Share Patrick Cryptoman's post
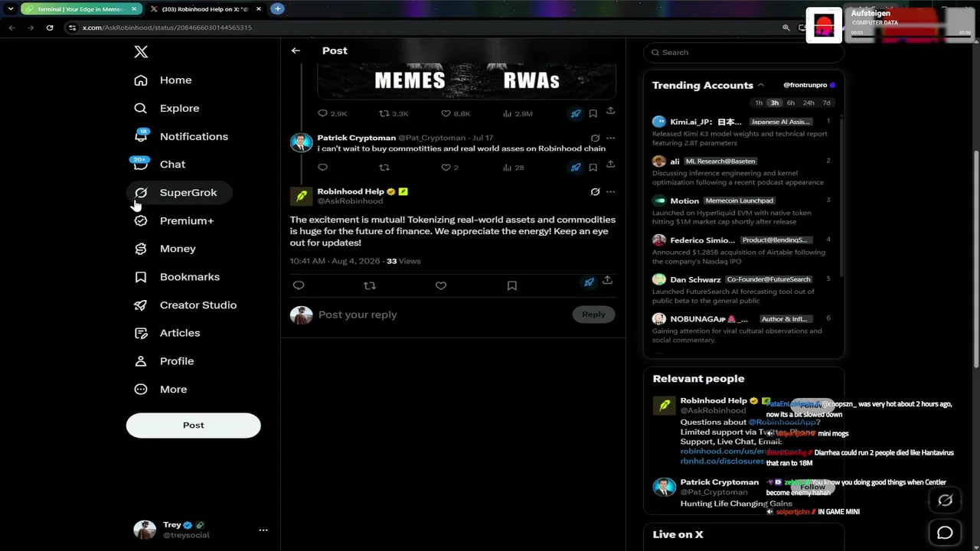Image resolution: width=980 pixels, height=551 pixels. point(610,165)
